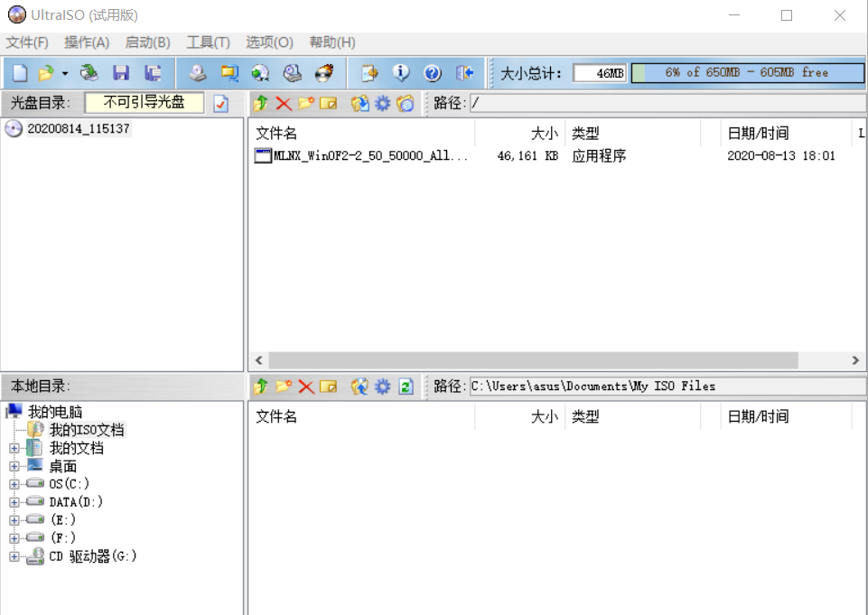
Task: Open the 启动(B) menu
Action: coord(147,42)
